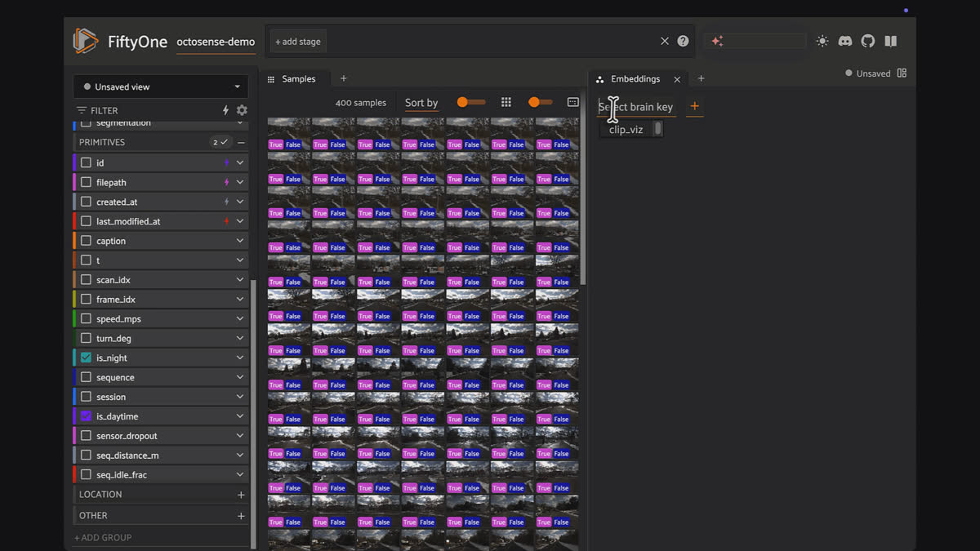Screen dimensions: 980x551
Task: Click ADD GROUP at sidebar bottom
Action: click(103, 537)
